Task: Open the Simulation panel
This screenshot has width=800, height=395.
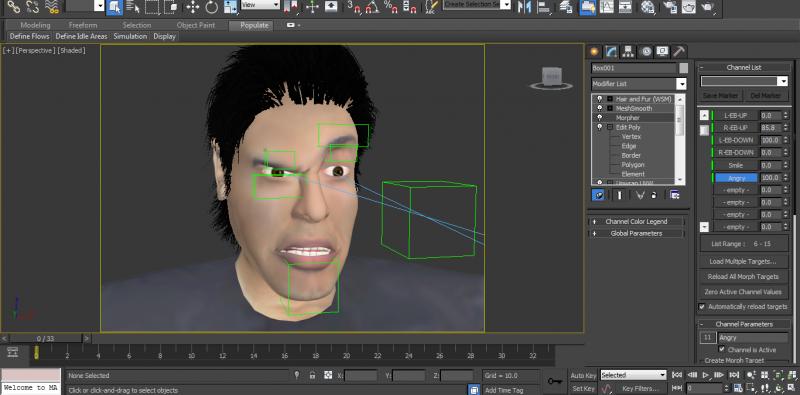Action: click(x=130, y=36)
